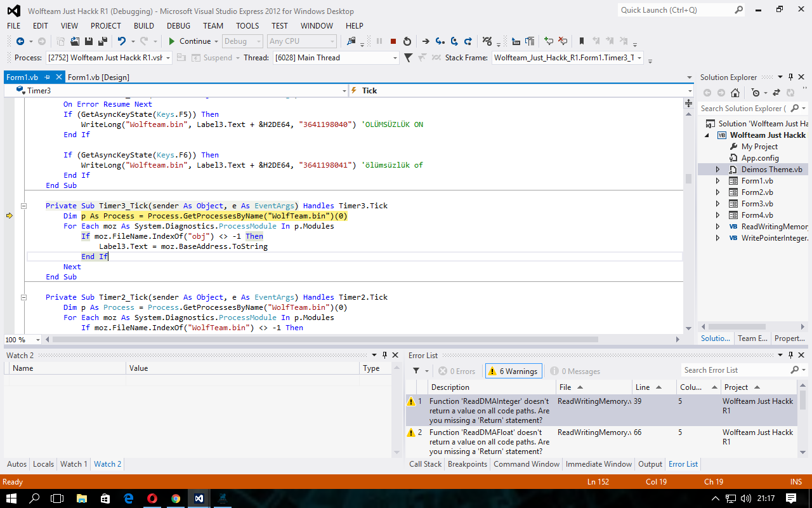Expand the Deimos Theme.vb node
Screen dimensions: 812x508
717,170
